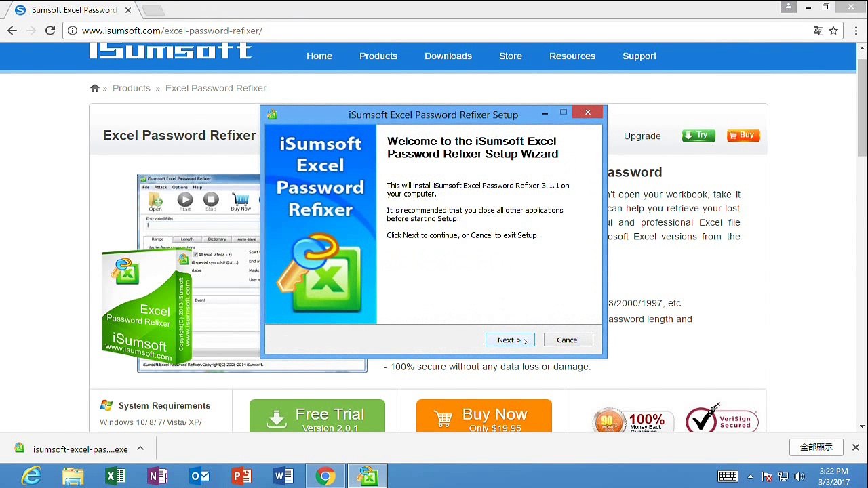868x488 pixels.
Task: Go back in the Chrome browser
Action: pos(12,30)
